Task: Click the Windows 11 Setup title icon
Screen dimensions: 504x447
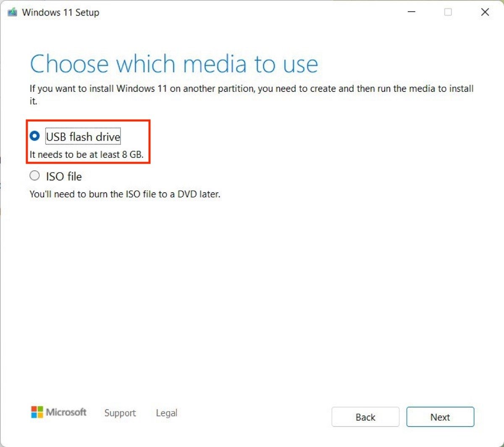Action: click(x=13, y=12)
